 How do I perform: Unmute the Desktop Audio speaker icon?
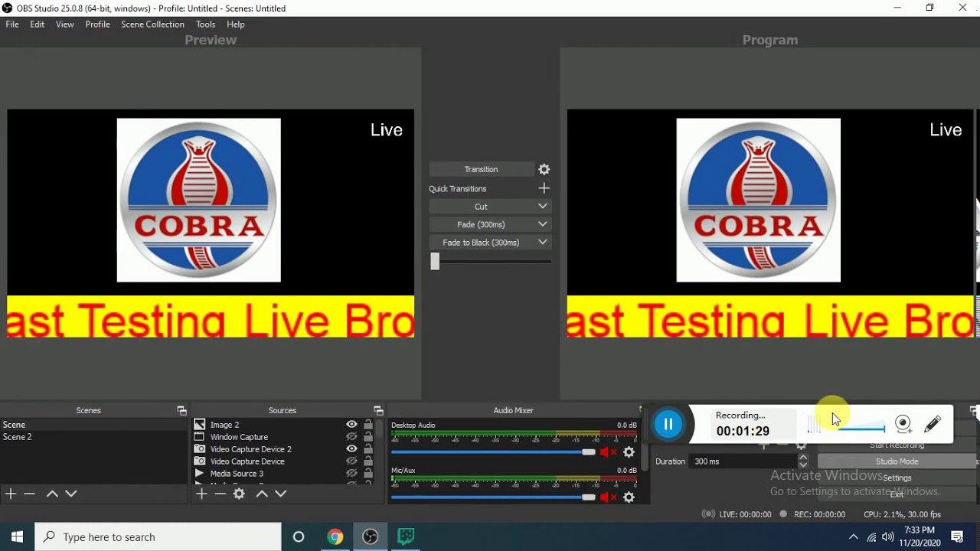point(608,452)
